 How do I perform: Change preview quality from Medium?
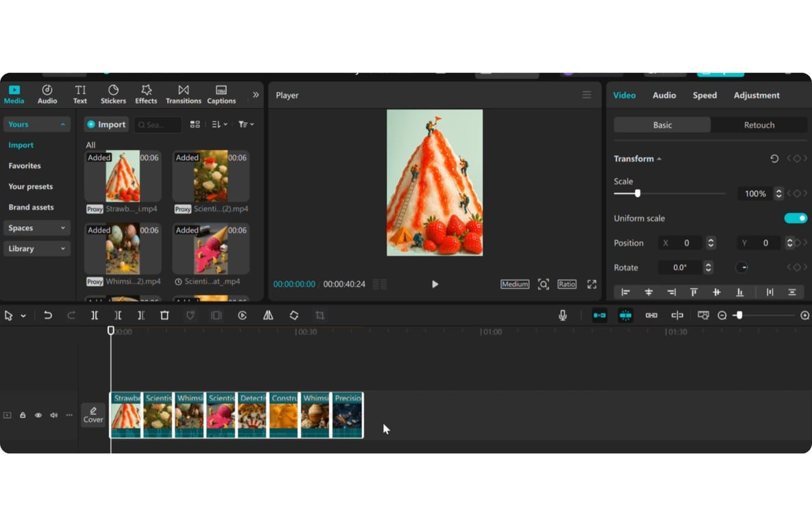pyautogui.click(x=515, y=284)
